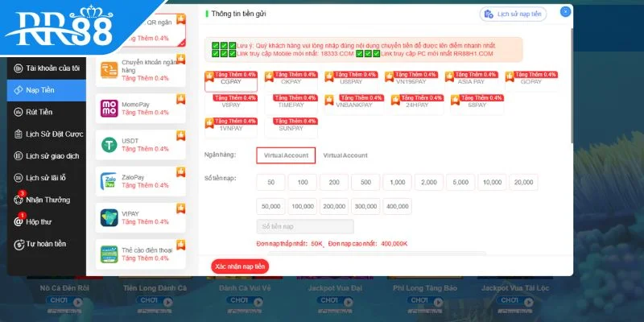Open Tự hoàn tiền item
This screenshot has height=322, width=644.
pyautogui.click(x=47, y=244)
